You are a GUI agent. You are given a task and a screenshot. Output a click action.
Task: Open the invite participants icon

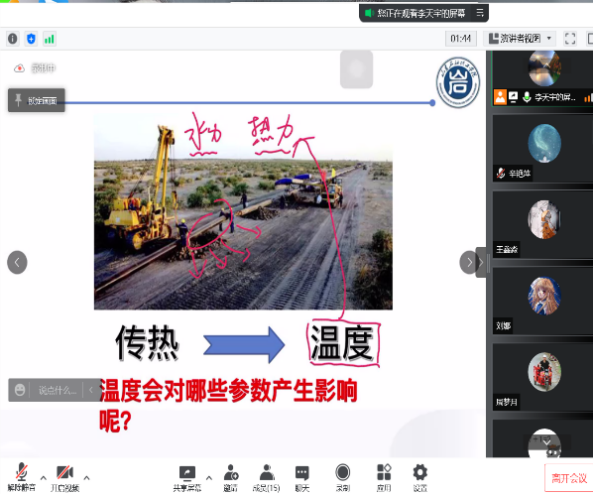pos(230,477)
